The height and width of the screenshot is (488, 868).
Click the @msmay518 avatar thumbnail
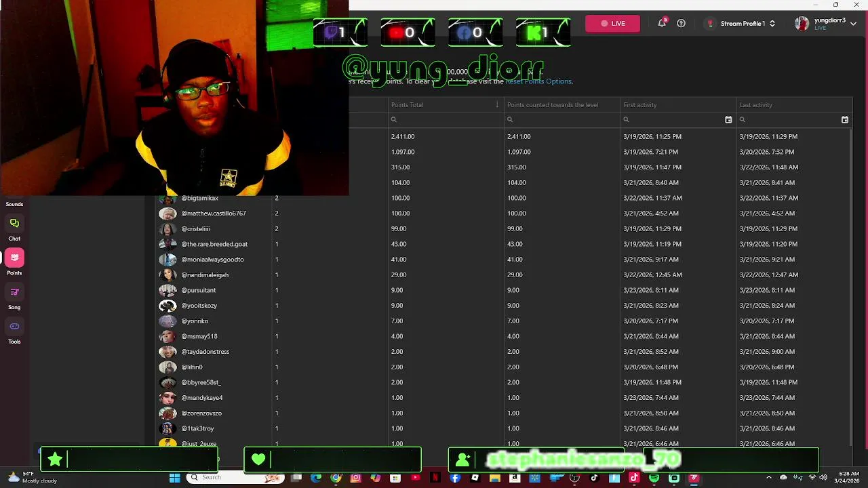point(167,336)
